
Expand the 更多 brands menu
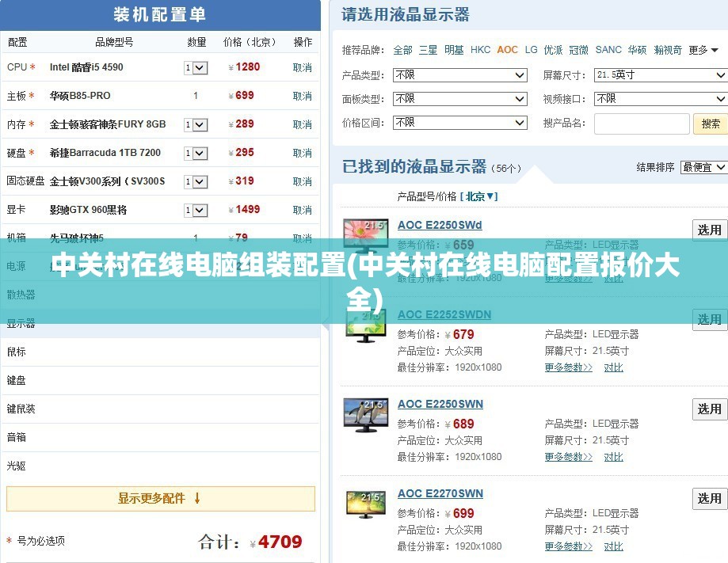703,50
